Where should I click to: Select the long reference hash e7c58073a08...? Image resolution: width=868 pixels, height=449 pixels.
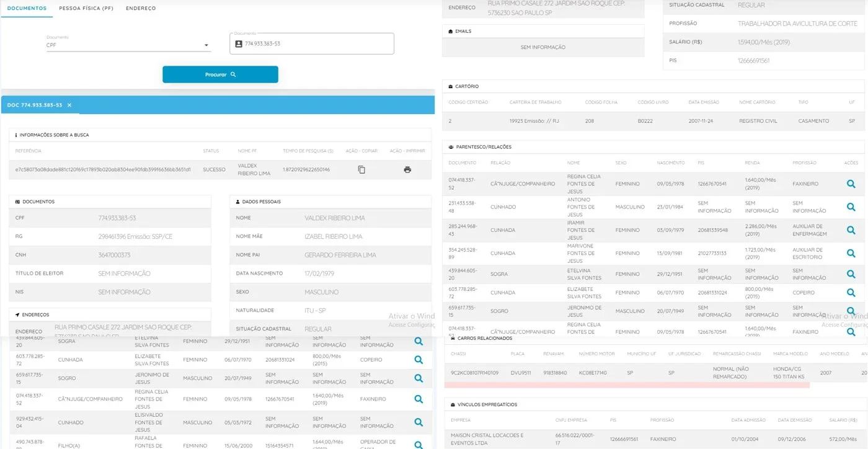point(103,169)
